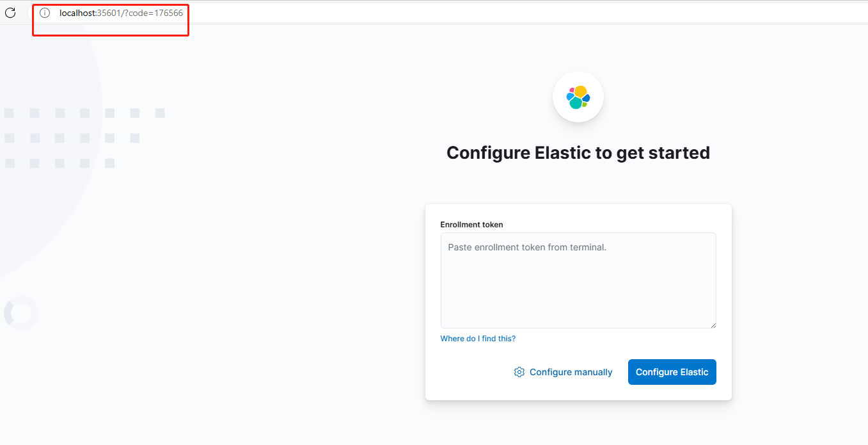Click the text area resize handle
Screen dimensions: 868x445
pyautogui.click(x=713, y=325)
